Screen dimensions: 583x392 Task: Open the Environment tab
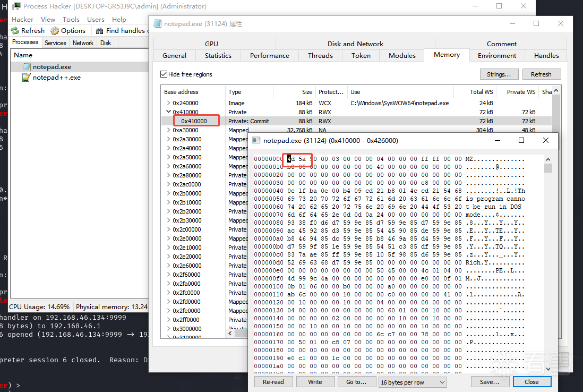coord(497,55)
